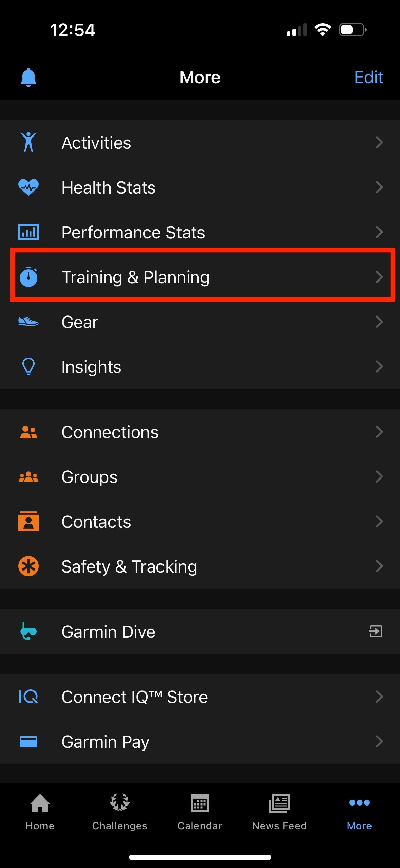Expand the Connections row chevron
400x868 pixels.
click(380, 432)
